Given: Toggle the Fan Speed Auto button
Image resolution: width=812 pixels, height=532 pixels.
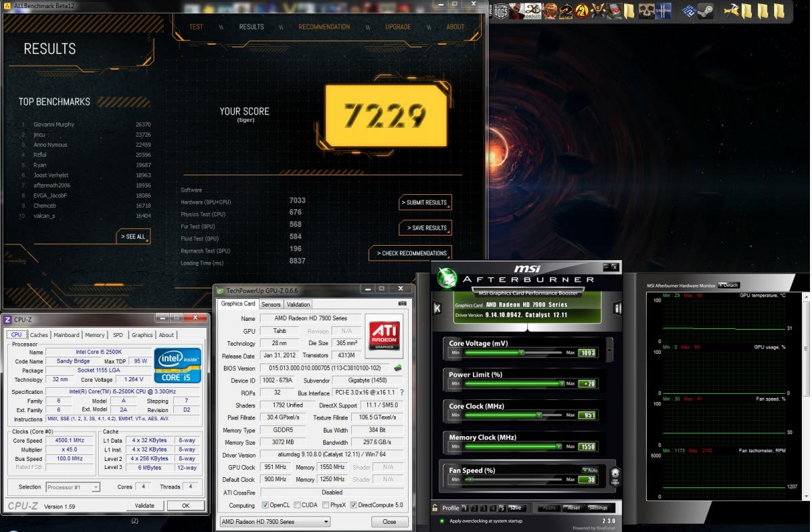Looking at the screenshot, I should pos(589,470).
